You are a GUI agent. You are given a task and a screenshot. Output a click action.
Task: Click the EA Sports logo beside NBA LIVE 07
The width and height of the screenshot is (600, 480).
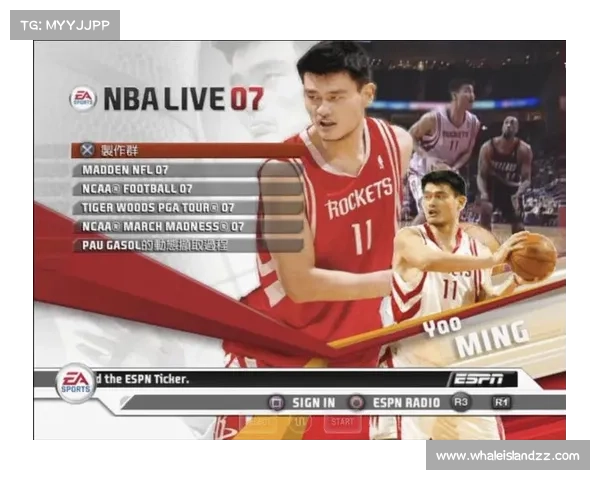click(x=83, y=98)
